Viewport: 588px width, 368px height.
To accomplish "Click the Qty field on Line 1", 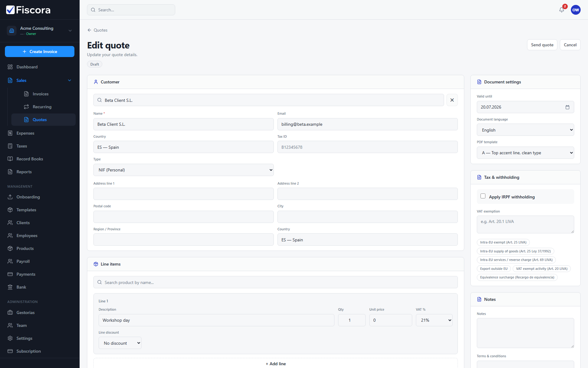I will coord(352,320).
